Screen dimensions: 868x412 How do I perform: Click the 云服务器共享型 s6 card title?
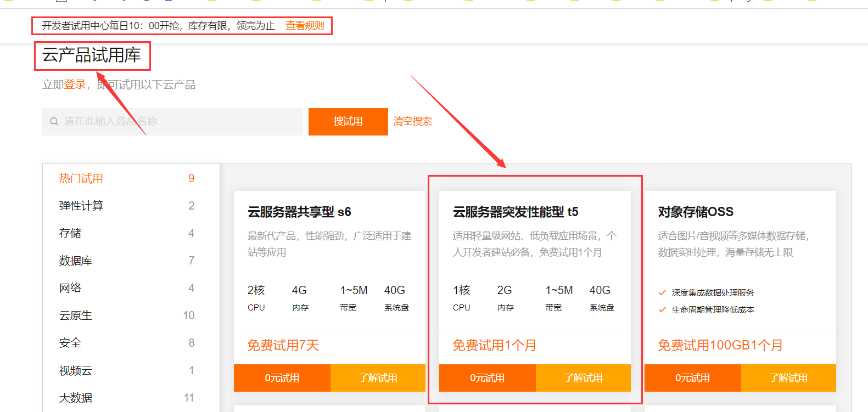click(299, 212)
